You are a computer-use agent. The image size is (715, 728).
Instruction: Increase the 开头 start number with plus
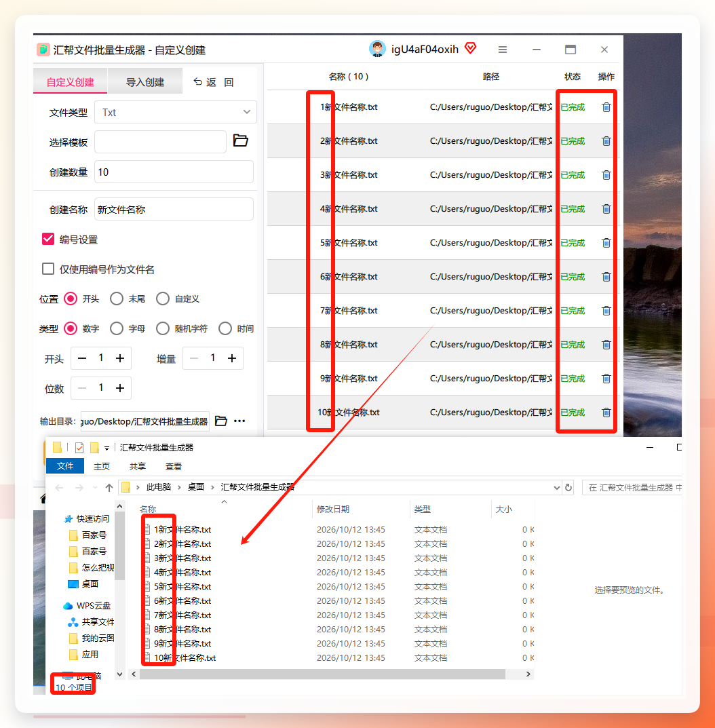click(x=120, y=358)
